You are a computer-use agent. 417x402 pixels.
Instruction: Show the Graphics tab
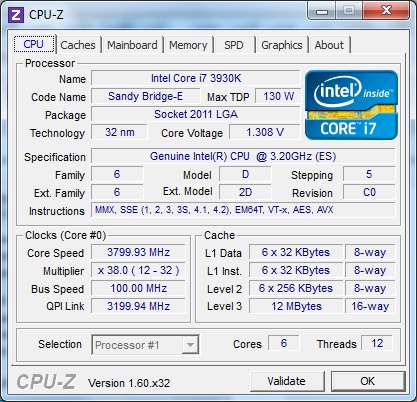pyautogui.click(x=282, y=45)
